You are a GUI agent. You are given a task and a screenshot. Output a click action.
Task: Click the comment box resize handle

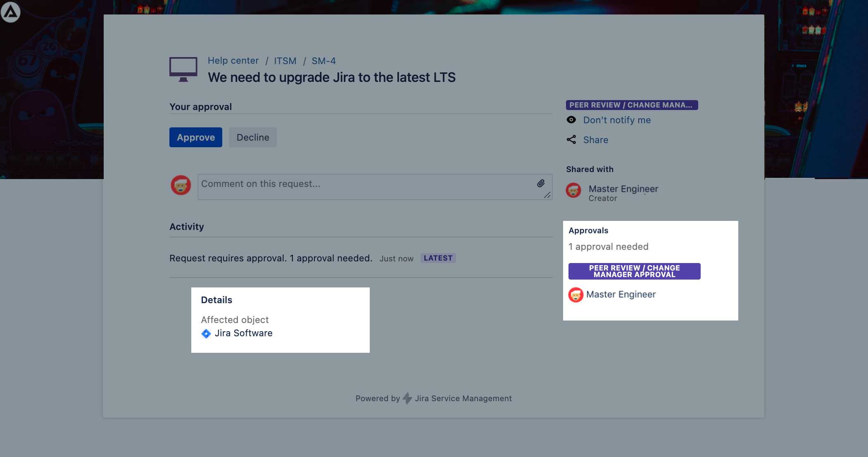(547, 195)
